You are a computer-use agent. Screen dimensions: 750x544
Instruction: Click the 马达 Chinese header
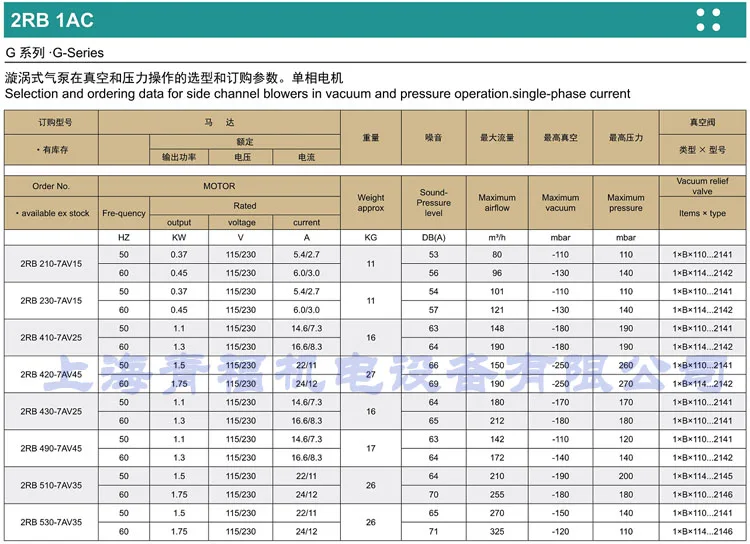[x=219, y=122]
